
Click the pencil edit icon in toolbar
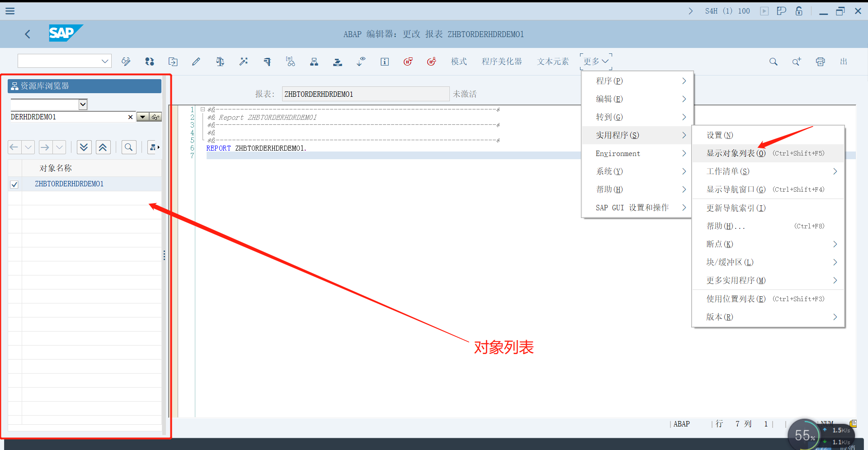point(196,62)
